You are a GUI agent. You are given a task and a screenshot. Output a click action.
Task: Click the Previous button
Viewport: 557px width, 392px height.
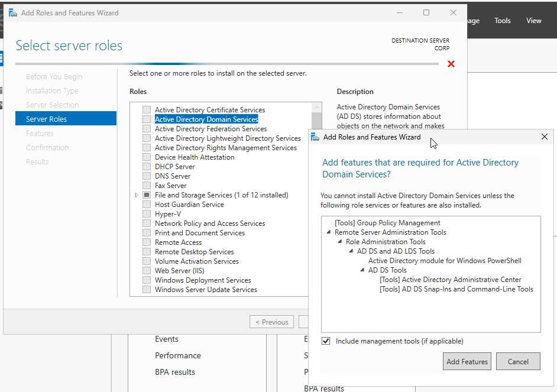point(272,322)
